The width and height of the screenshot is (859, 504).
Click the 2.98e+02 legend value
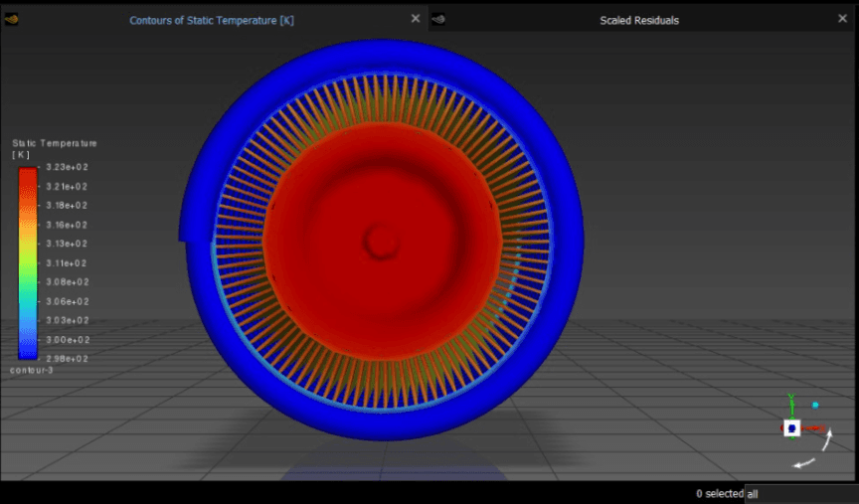coord(67,359)
